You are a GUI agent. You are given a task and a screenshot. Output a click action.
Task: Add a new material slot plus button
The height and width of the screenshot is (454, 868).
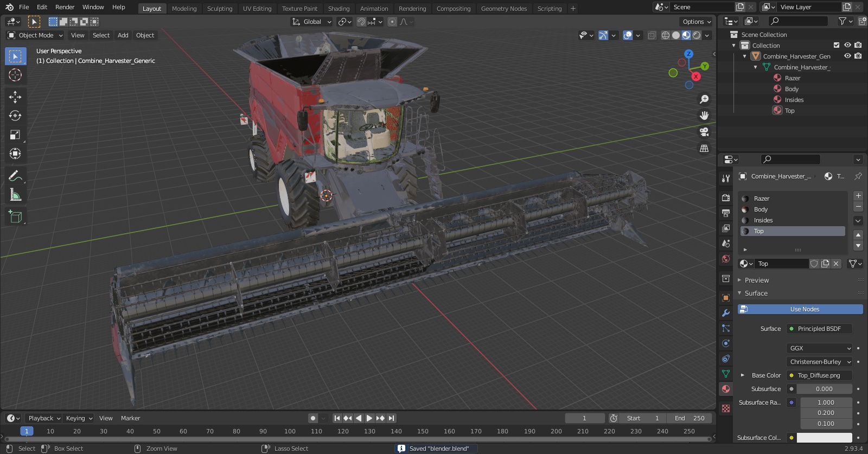[858, 196]
